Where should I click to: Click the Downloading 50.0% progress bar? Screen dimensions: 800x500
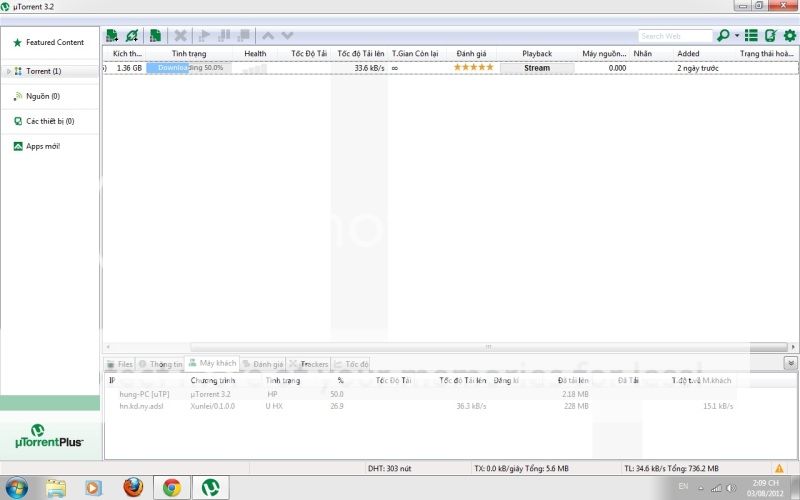click(x=189, y=68)
